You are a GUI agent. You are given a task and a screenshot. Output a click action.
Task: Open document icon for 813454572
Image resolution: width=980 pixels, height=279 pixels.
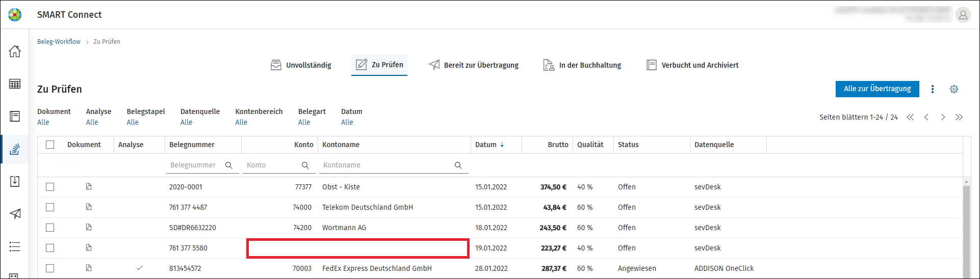pos(89,268)
